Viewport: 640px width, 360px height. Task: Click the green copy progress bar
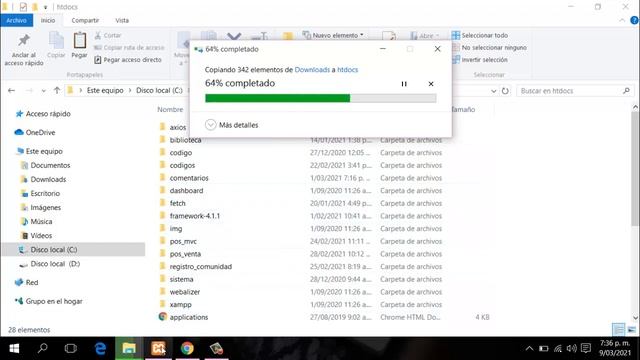(x=320, y=98)
